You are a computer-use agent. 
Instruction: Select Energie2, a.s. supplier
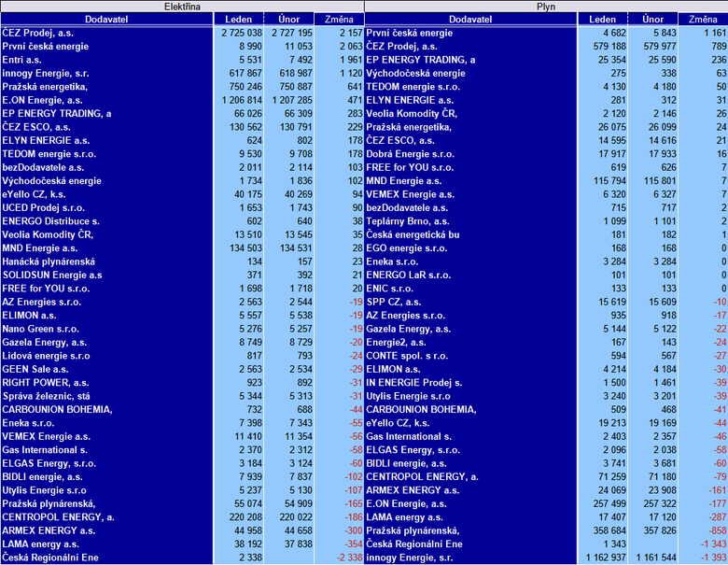tap(396, 343)
